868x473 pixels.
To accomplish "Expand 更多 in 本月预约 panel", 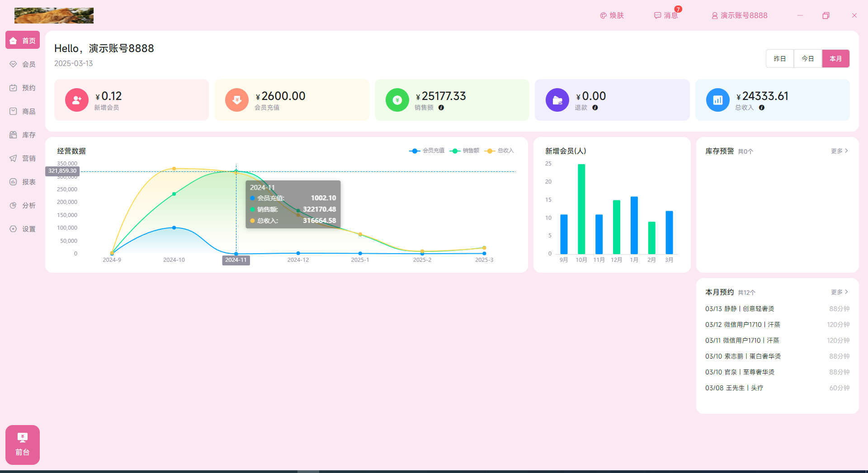I will (x=840, y=292).
